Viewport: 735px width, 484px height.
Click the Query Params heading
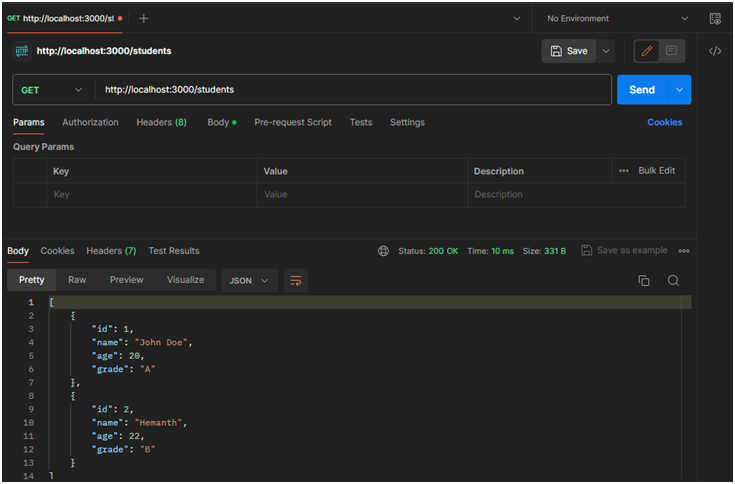pyautogui.click(x=44, y=147)
